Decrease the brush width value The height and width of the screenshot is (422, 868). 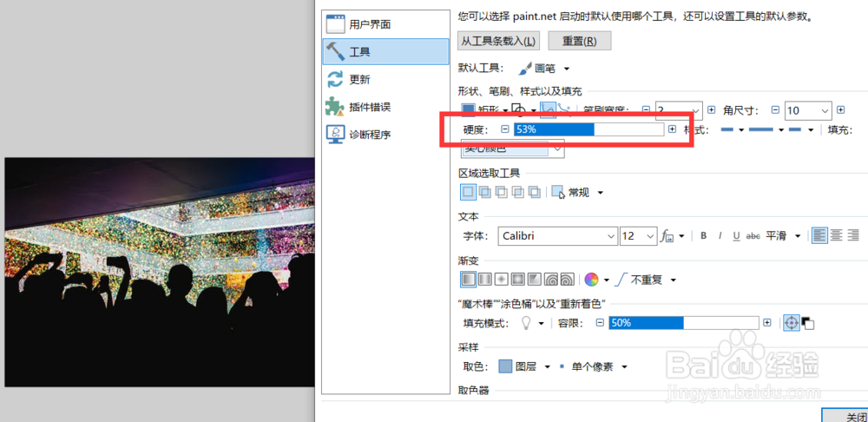click(646, 110)
